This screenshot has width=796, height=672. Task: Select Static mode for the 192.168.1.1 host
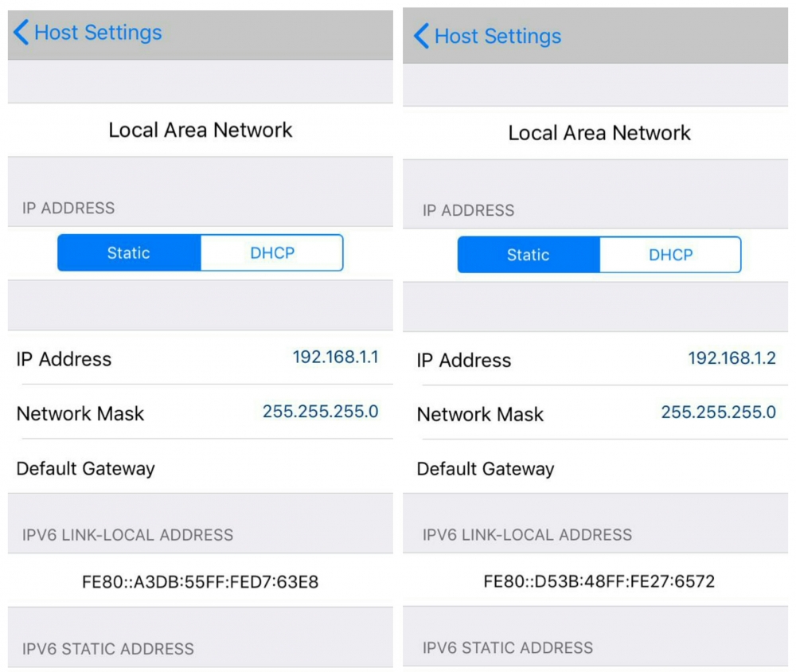129,253
